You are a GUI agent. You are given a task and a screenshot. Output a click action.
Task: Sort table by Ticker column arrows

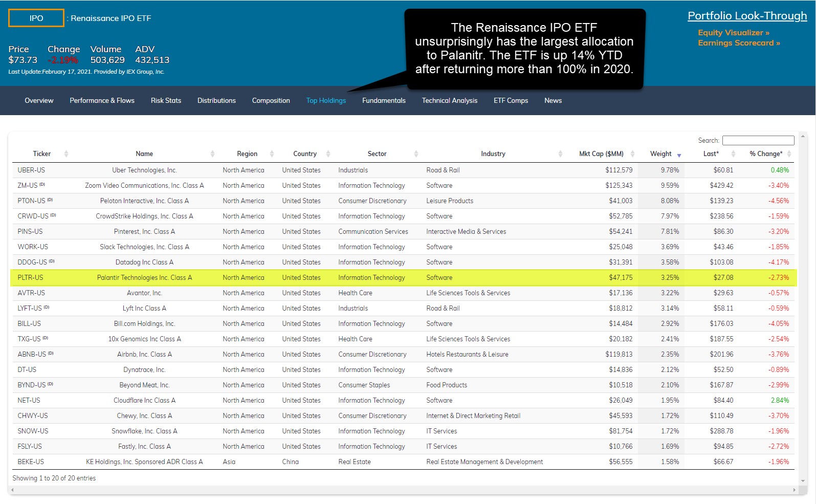coord(66,154)
